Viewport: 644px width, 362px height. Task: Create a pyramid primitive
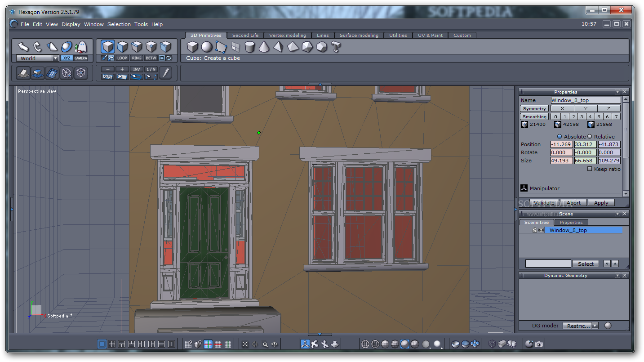pos(279,47)
